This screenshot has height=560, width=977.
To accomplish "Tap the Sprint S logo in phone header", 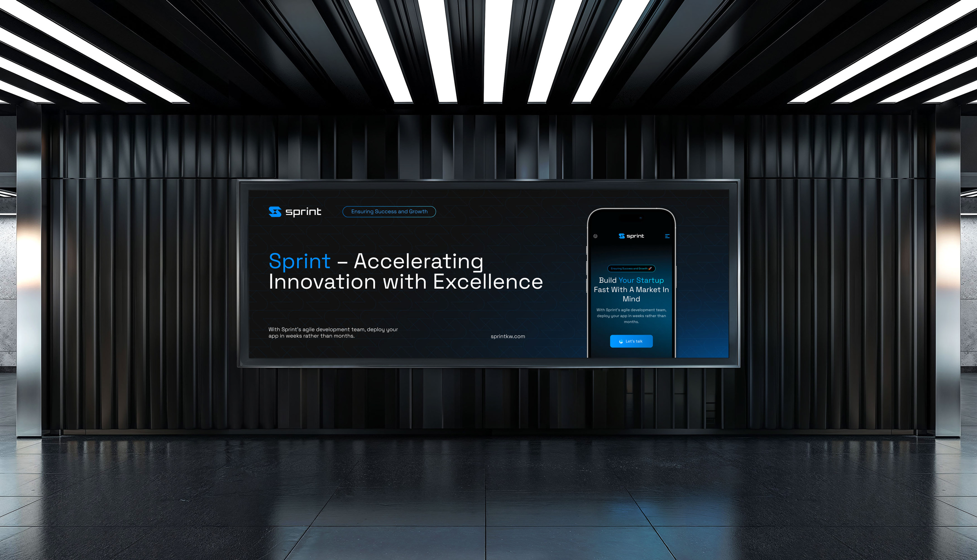I will [x=621, y=236].
